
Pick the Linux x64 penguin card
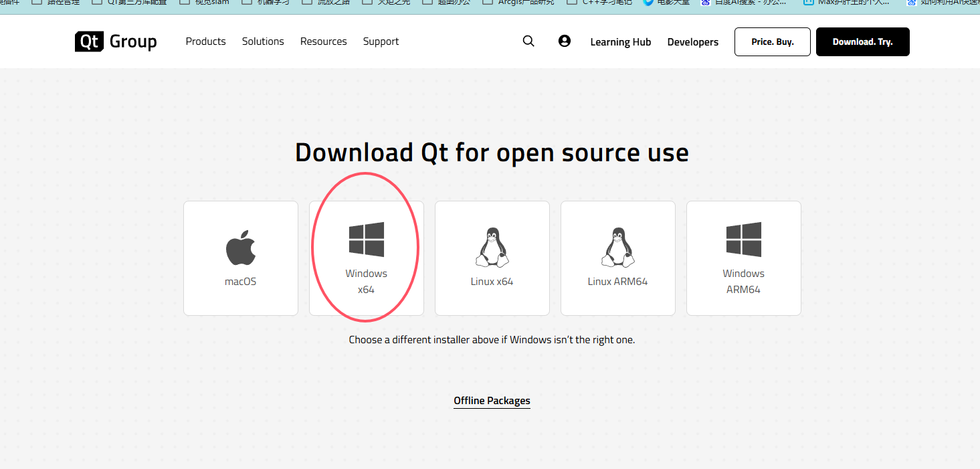492,258
